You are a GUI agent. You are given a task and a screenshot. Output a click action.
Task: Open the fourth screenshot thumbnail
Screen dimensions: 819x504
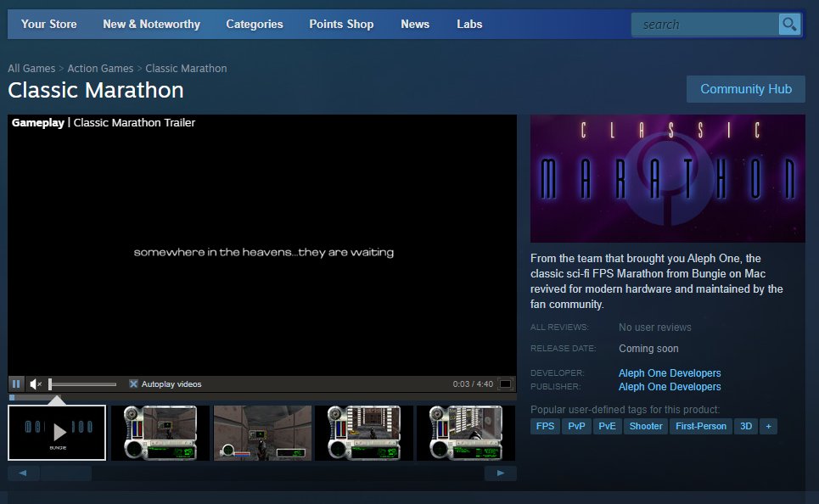coord(364,433)
